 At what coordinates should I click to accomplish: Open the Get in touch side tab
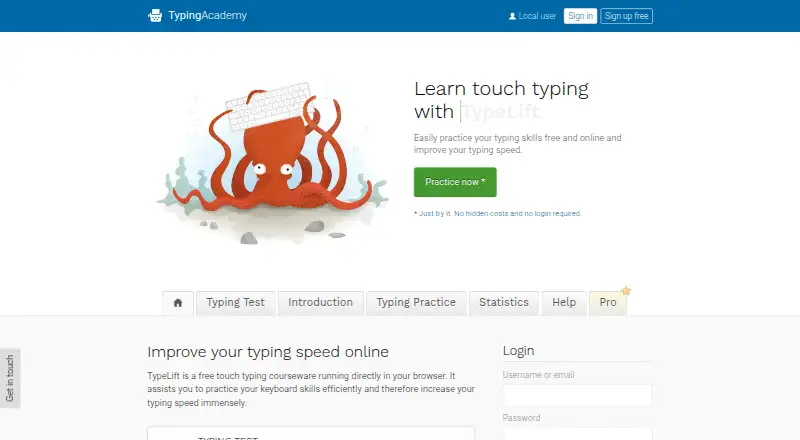tap(10, 378)
